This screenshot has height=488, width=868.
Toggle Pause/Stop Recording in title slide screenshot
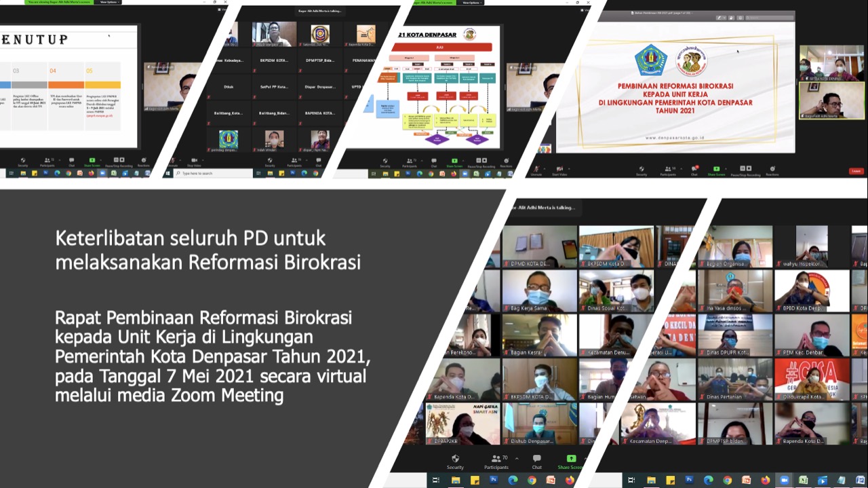746,170
